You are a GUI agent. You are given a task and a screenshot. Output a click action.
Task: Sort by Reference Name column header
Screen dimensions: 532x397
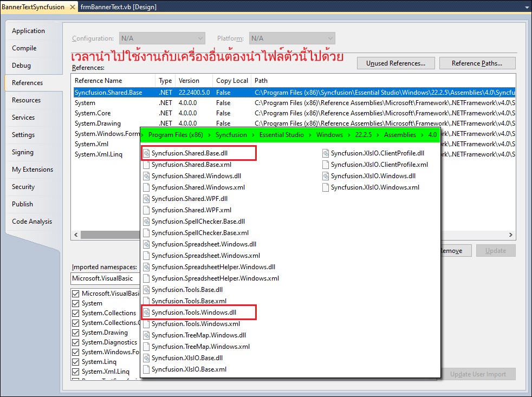click(x=113, y=81)
